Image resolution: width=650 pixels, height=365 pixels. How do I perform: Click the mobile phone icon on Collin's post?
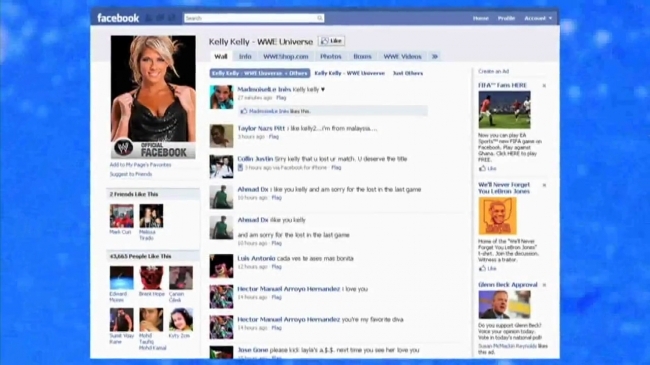click(x=240, y=168)
